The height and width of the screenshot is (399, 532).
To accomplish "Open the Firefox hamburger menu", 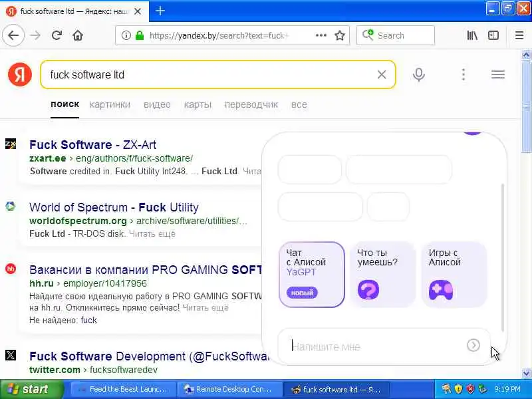I will [x=519, y=35].
